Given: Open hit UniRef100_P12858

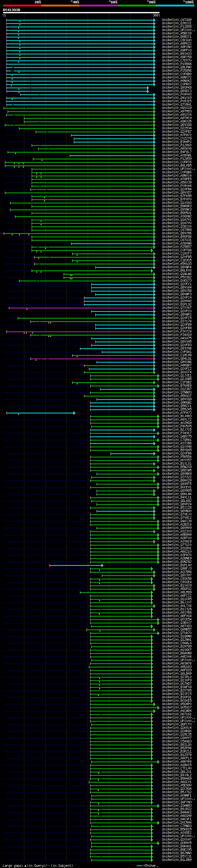Looking at the screenshot, I should coord(177,26).
